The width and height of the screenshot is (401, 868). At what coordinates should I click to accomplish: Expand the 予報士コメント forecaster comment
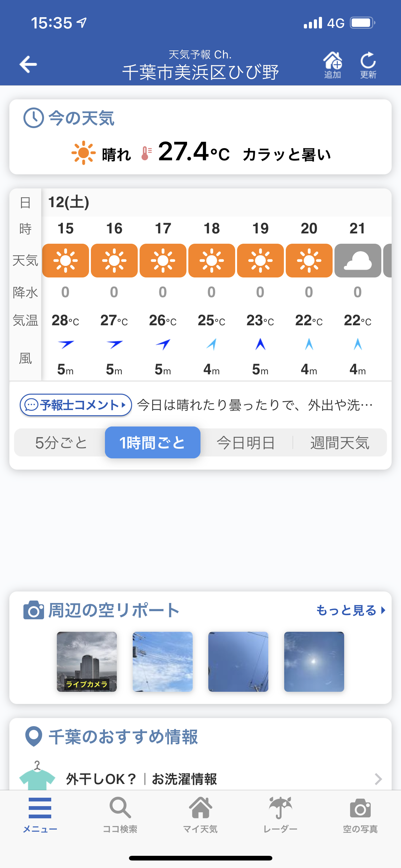76,405
